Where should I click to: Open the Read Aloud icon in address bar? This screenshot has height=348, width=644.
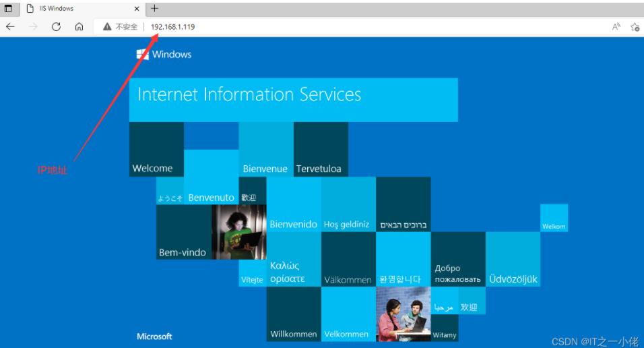(x=616, y=27)
